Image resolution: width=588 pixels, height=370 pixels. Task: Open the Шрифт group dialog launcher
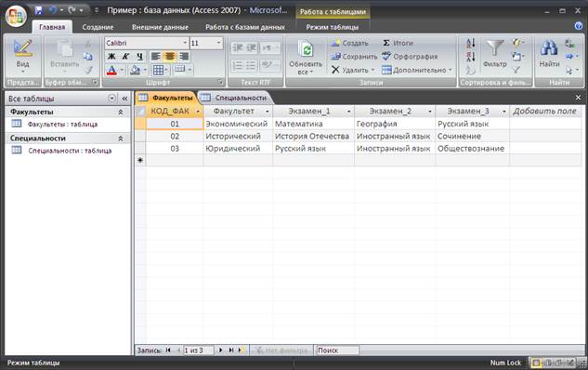[x=220, y=82]
